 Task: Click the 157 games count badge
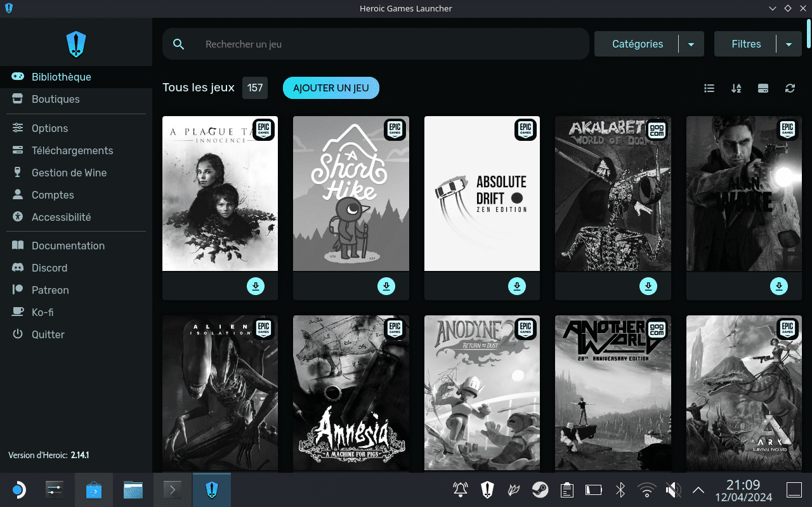[255, 88]
